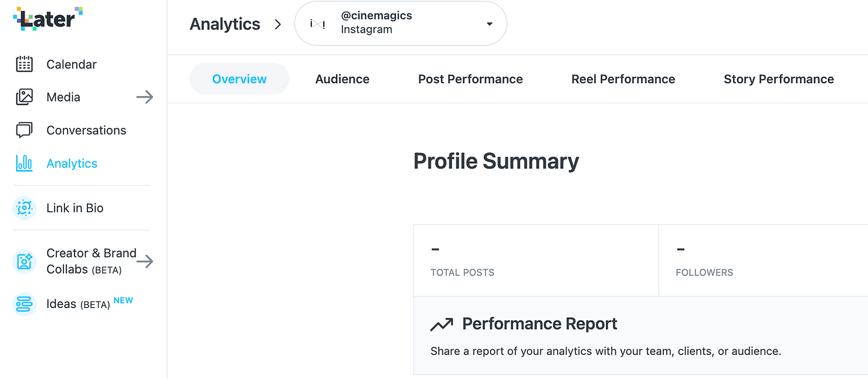Open the Calendar icon in sidebar
868x379 pixels.
tap(24, 65)
